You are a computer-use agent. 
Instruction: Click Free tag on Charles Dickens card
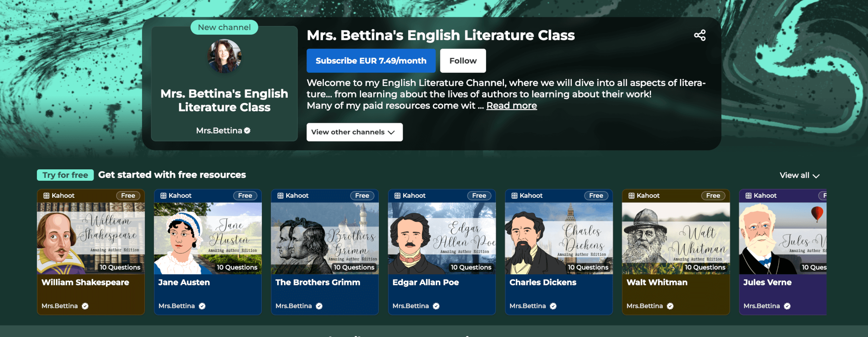[x=596, y=196]
